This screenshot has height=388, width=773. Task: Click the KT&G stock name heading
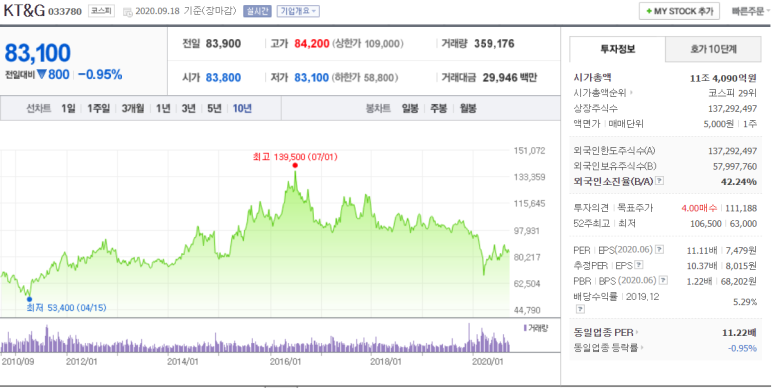click(24, 10)
